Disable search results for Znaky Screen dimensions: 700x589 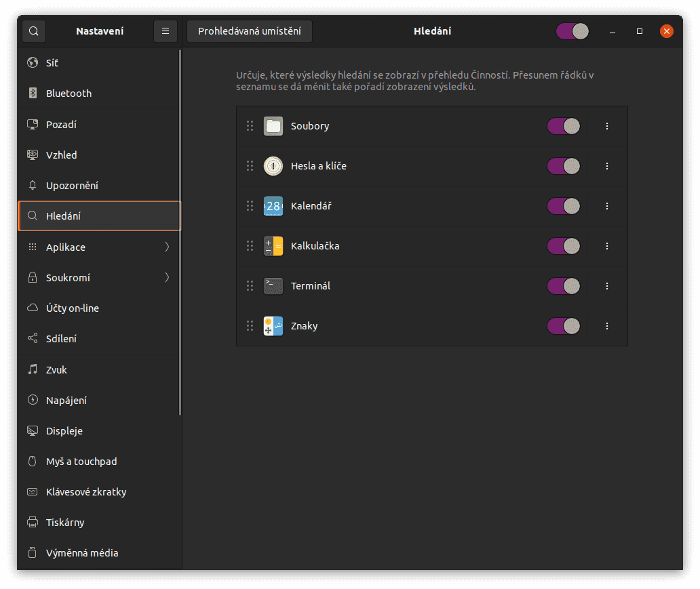pos(563,326)
